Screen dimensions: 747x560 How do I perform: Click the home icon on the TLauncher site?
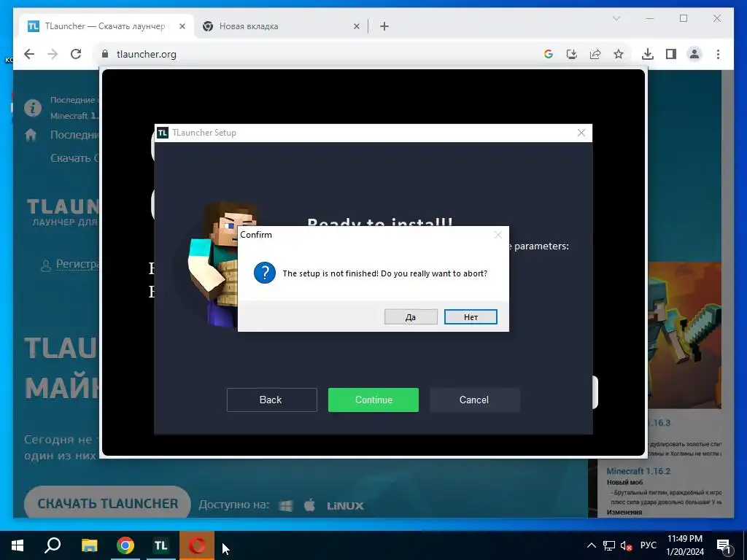tap(31, 135)
